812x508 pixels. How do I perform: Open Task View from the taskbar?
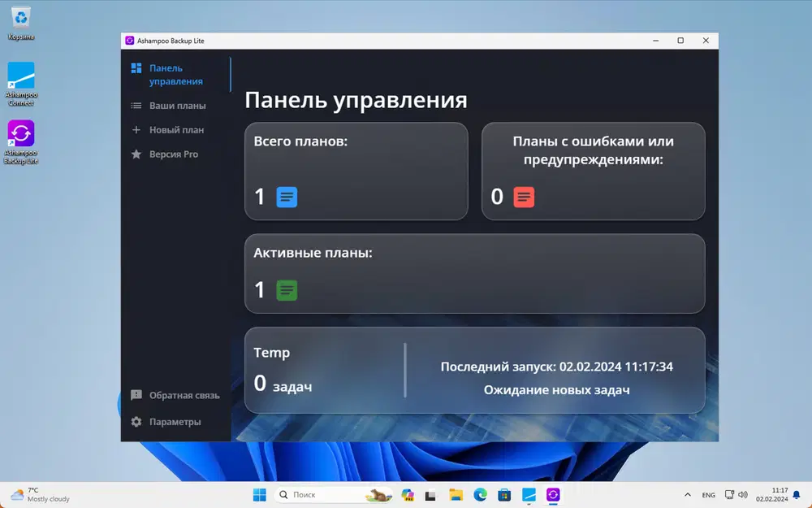coord(431,495)
